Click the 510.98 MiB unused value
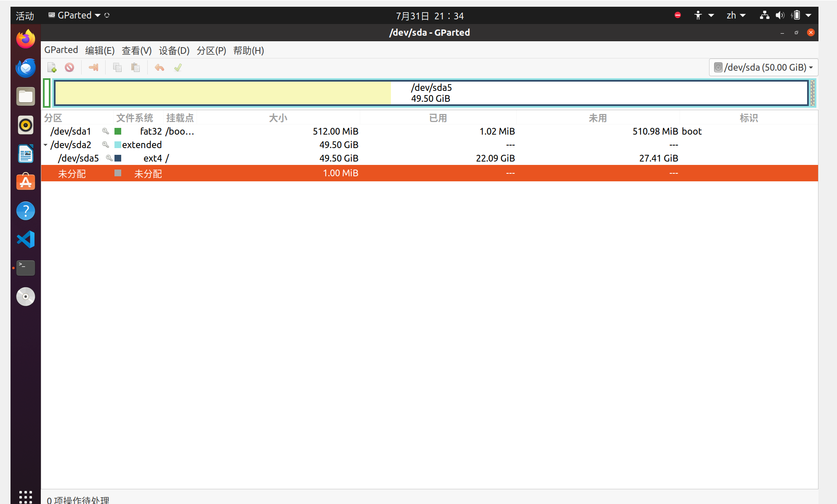 [x=655, y=131]
